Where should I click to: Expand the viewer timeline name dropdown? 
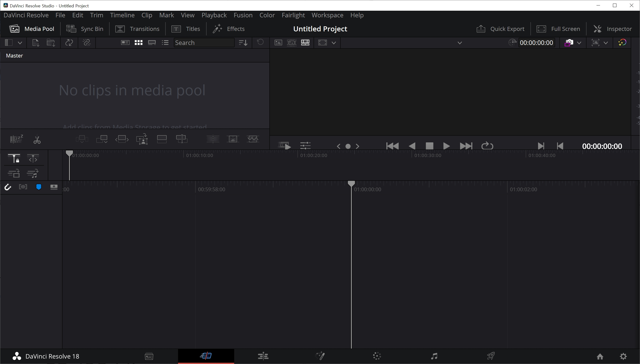click(x=459, y=43)
